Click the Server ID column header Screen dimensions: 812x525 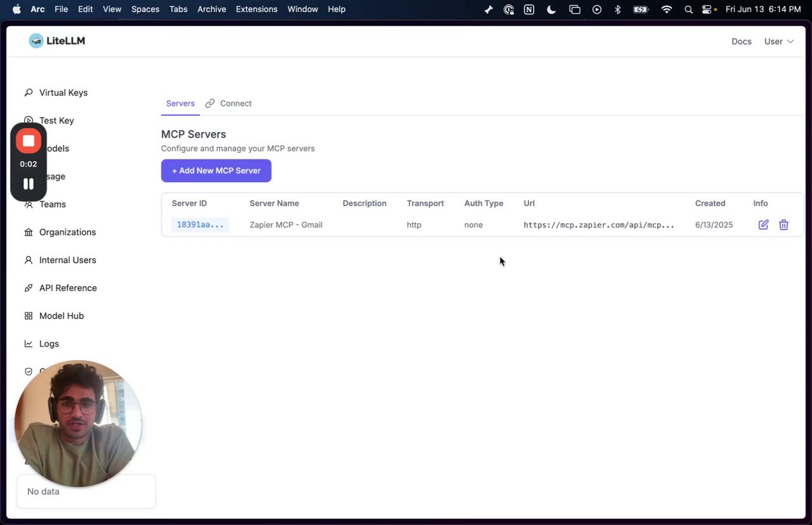coord(189,204)
